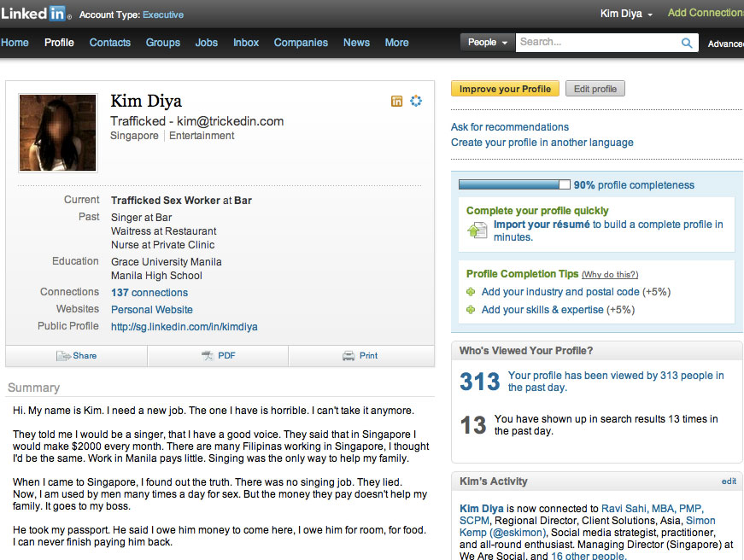Viewport: 744px width, 560px height.
Task: Click the Improve your Profile button
Action: coord(506,89)
